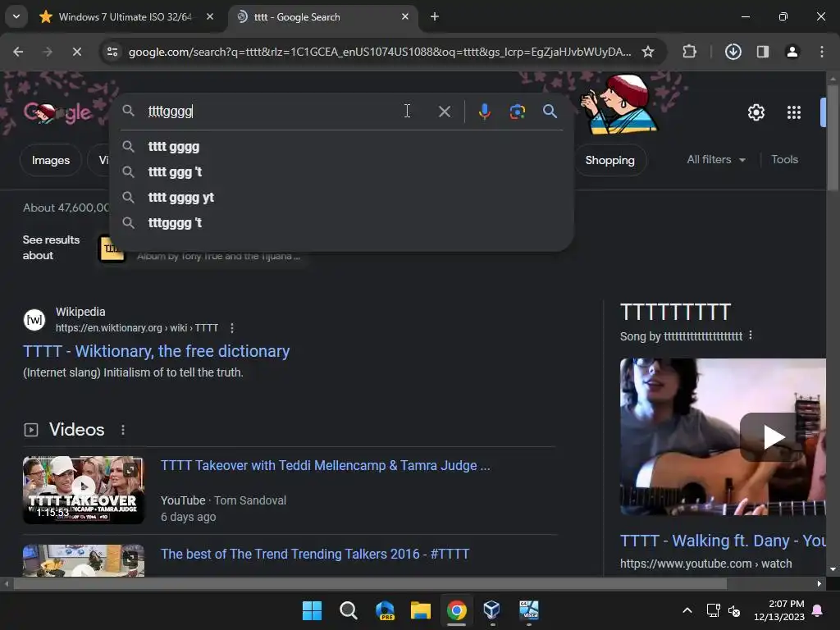840x630 pixels.
Task: Open VirtualBox from taskbar
Action: pyautogui.click(x=492, y=610)
